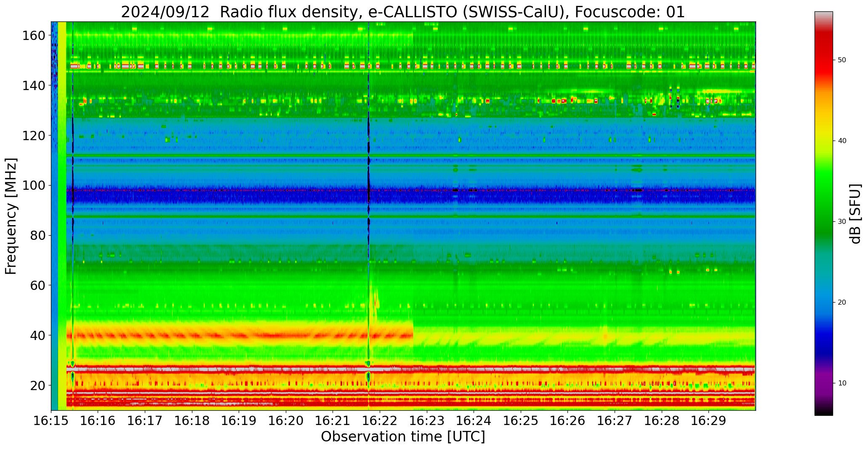The width and height of the screenshot is (868, 449).
Task: Click the 16:19 time tick label
Action: click(239, 420)
